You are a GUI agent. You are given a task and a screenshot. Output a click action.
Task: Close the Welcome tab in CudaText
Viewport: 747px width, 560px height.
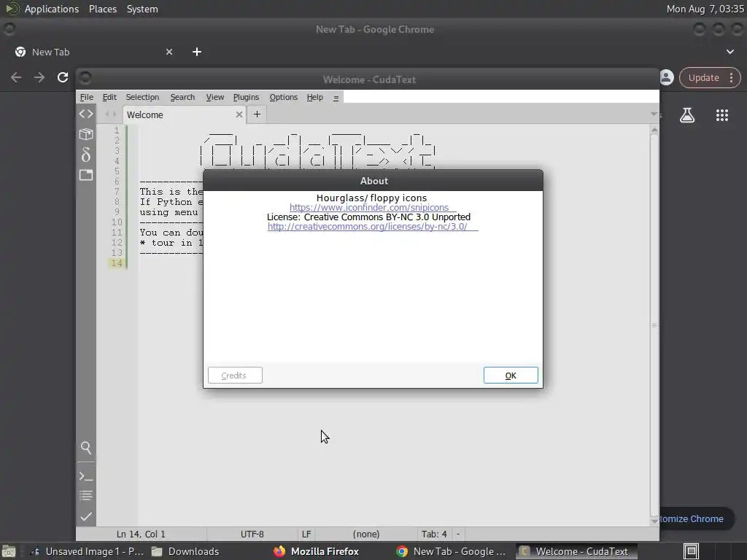239,114
